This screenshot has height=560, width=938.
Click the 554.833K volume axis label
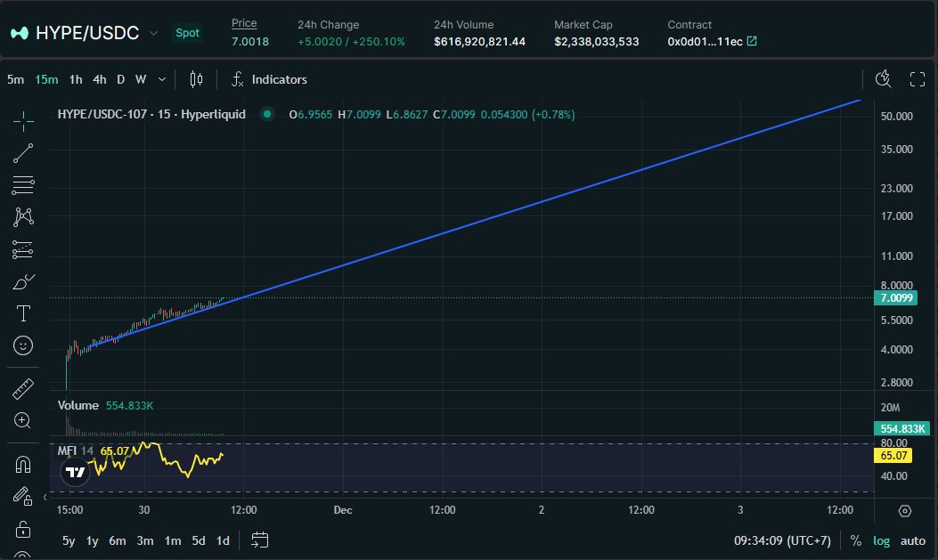902,428
